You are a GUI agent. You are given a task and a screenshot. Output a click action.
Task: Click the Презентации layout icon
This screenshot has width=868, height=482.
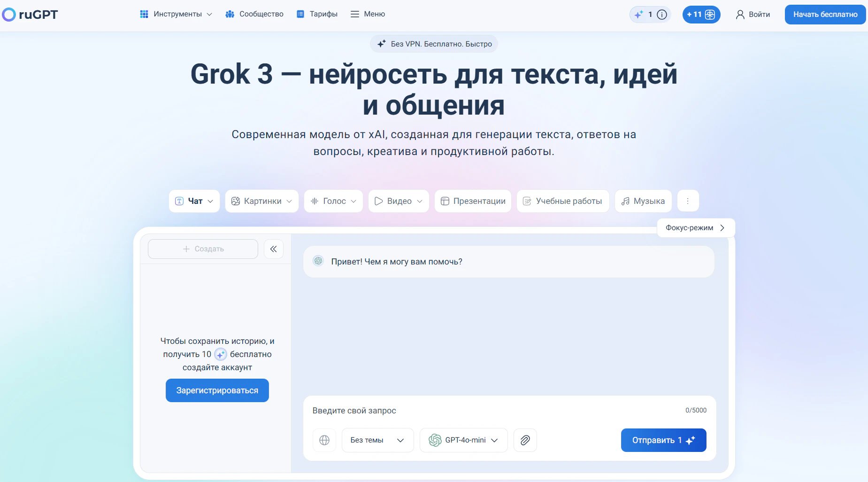pyautogui.click(x=445, y=201)
